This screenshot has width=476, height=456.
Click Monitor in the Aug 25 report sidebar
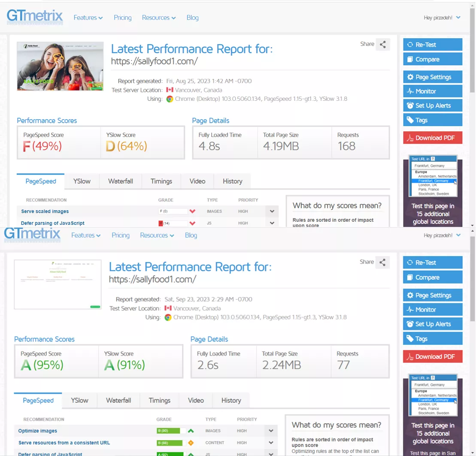click(x=433, y=91)
